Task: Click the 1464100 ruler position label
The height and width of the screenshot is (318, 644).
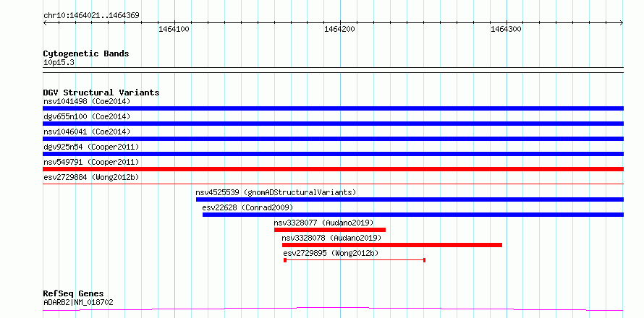Action: [174, 29]
